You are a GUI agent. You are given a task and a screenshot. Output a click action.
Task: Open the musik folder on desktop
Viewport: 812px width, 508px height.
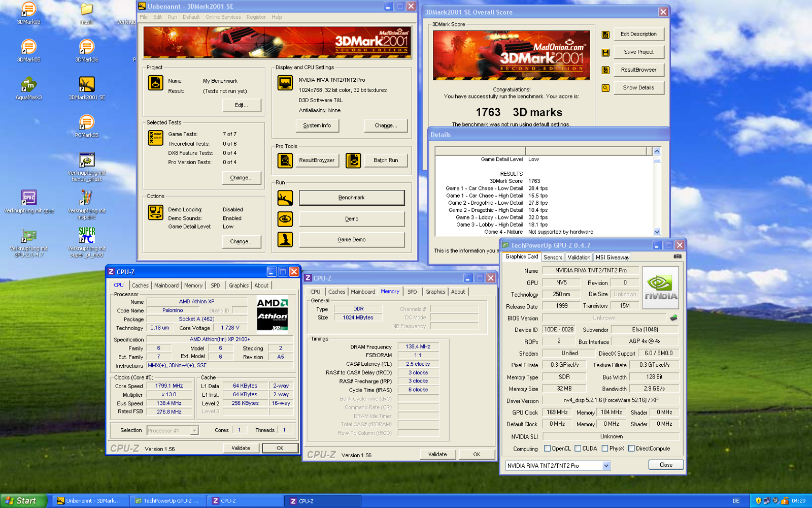(x=87, y=9)
